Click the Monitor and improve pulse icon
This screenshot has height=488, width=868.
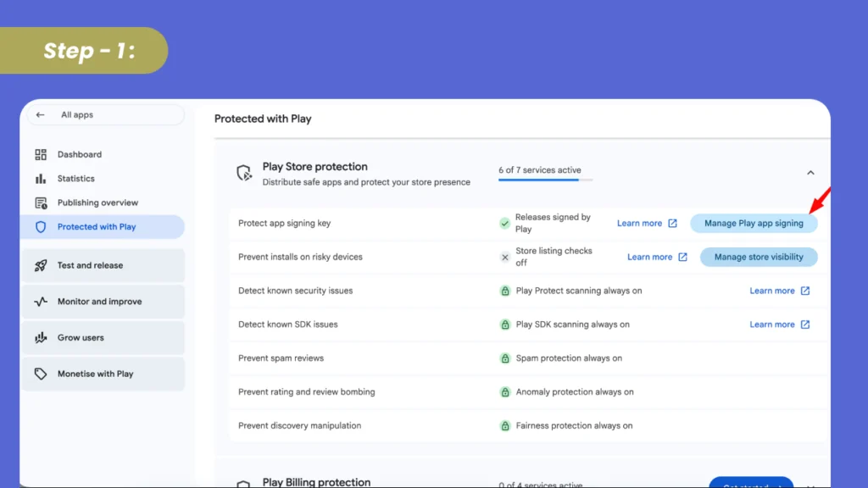tap(41, 302)
